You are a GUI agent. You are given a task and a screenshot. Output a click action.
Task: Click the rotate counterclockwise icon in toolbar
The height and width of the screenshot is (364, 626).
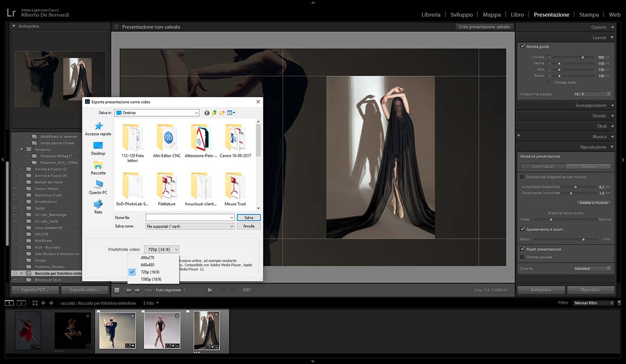point(223,290)
